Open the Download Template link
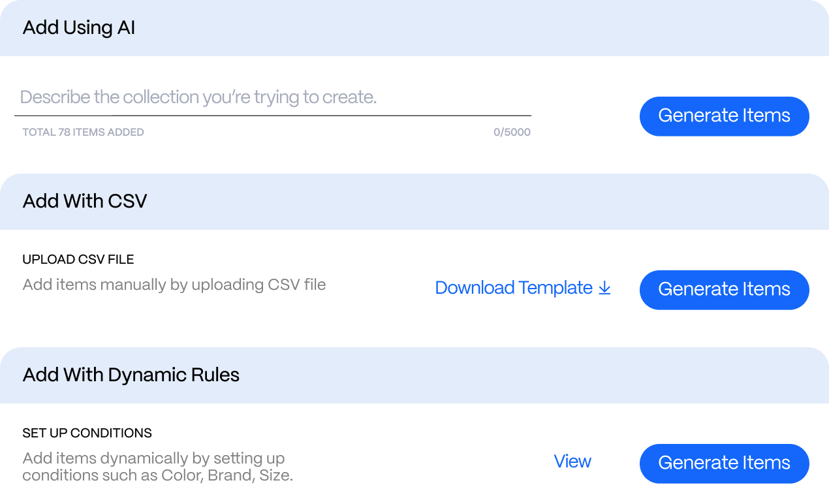Screen dimensions: 829x504 coord(514,288)
